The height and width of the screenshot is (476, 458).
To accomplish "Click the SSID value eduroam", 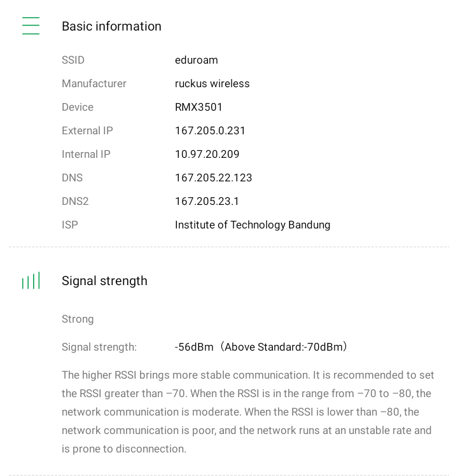I will pos(196,60).
